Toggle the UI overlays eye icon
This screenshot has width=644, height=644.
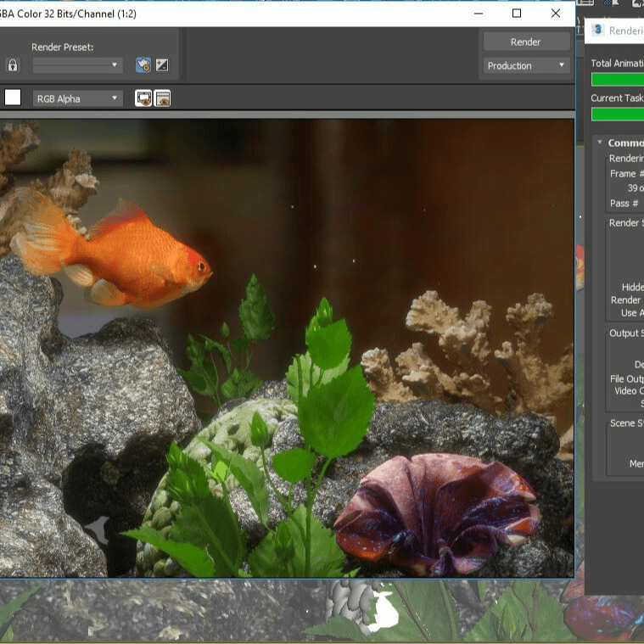pos(143,98)
